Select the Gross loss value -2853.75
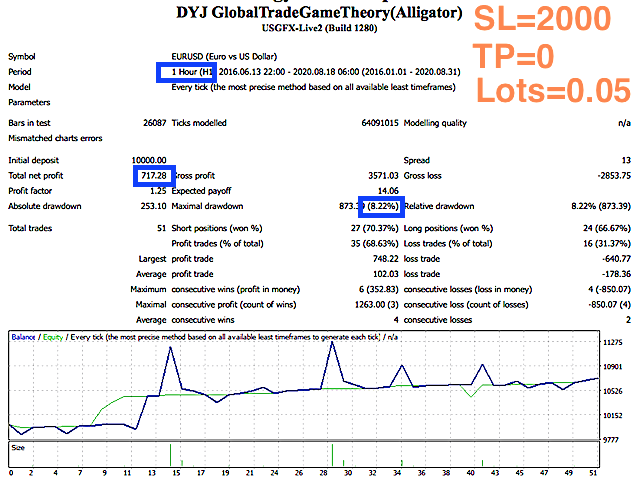The image size is (640, 480). (x=614, y=176)
